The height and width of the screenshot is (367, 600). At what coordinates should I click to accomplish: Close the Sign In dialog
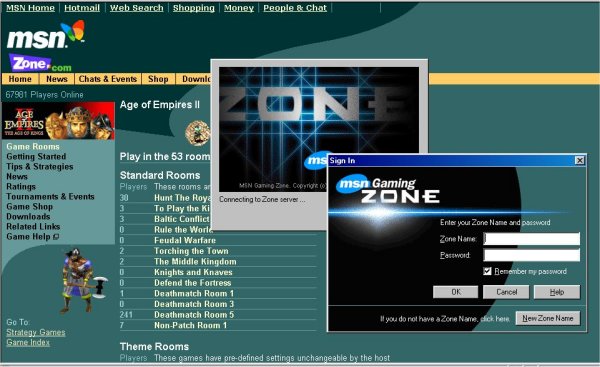point(580,160)
